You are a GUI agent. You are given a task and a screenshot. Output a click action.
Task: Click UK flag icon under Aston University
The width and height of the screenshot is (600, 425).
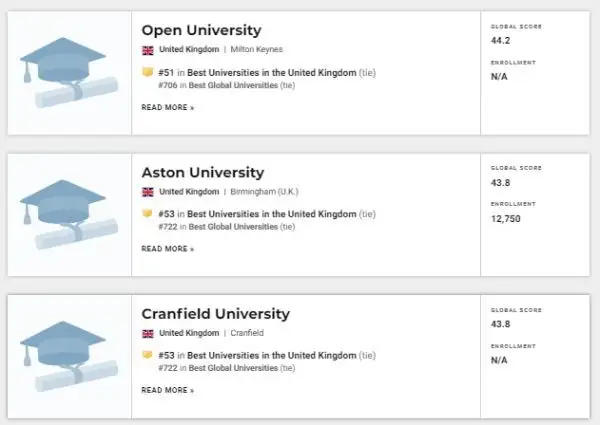148,192
